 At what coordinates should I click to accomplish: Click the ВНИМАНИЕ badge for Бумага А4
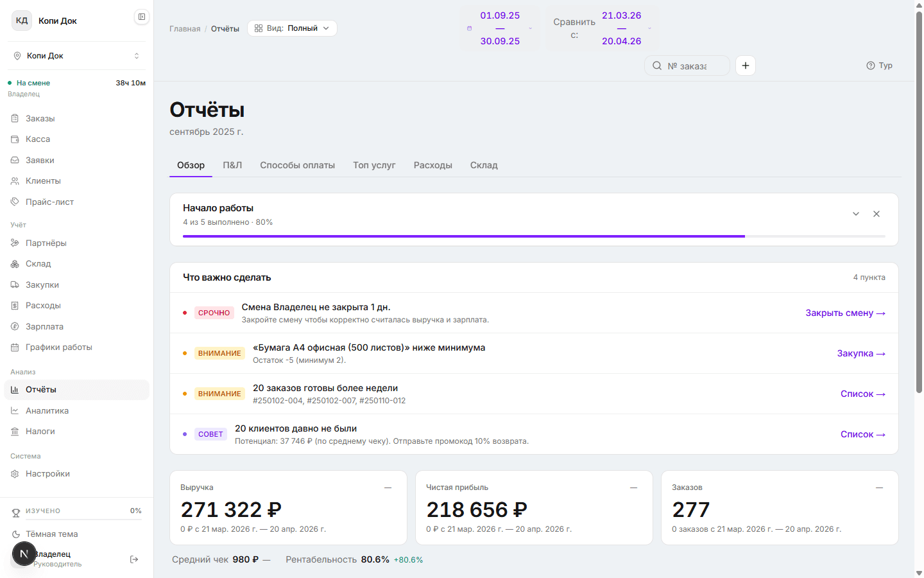coord(219,353)
